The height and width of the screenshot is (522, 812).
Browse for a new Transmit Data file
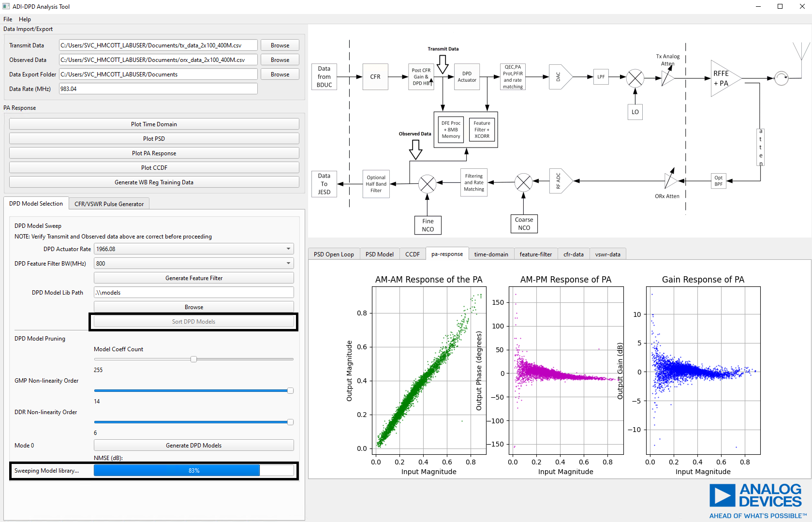pos(280,45)
